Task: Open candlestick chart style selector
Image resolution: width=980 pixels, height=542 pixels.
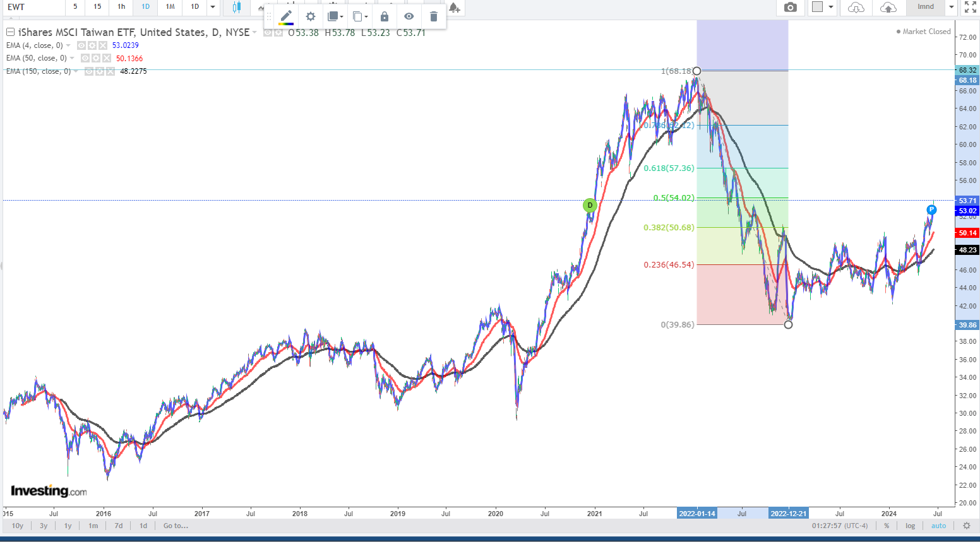Action: point(237,7)
